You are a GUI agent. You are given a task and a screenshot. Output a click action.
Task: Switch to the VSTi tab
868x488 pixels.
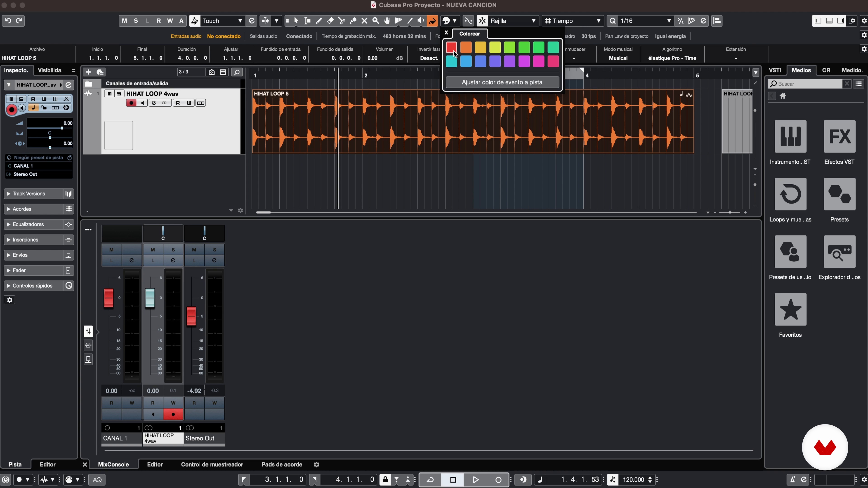[x=775, y=70]
